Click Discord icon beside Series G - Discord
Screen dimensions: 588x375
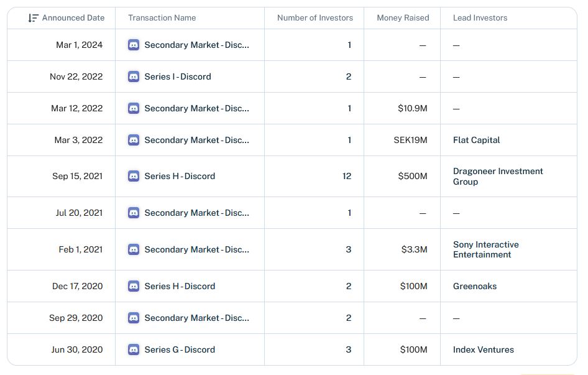pyautogui.click(x=134, y=350)
